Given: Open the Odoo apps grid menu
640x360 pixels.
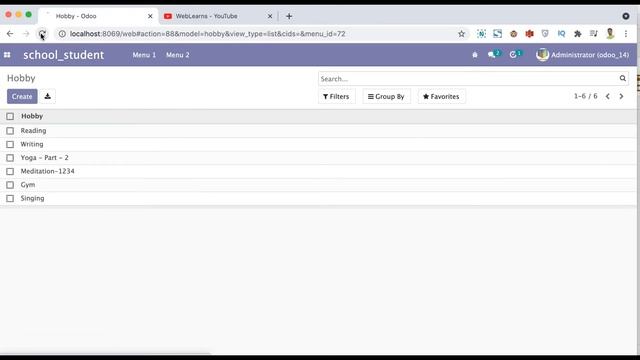Looking at the screenshot, I should (7, 55).
